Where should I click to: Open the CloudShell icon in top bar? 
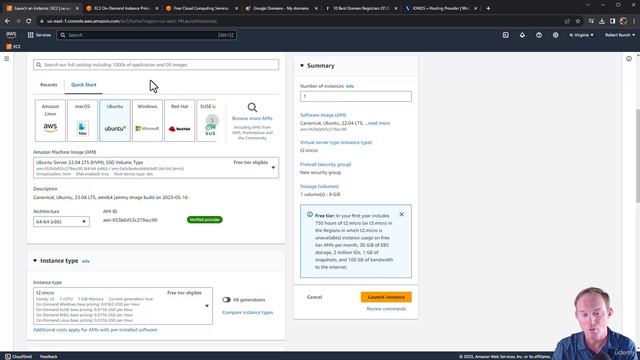point(505,35)
